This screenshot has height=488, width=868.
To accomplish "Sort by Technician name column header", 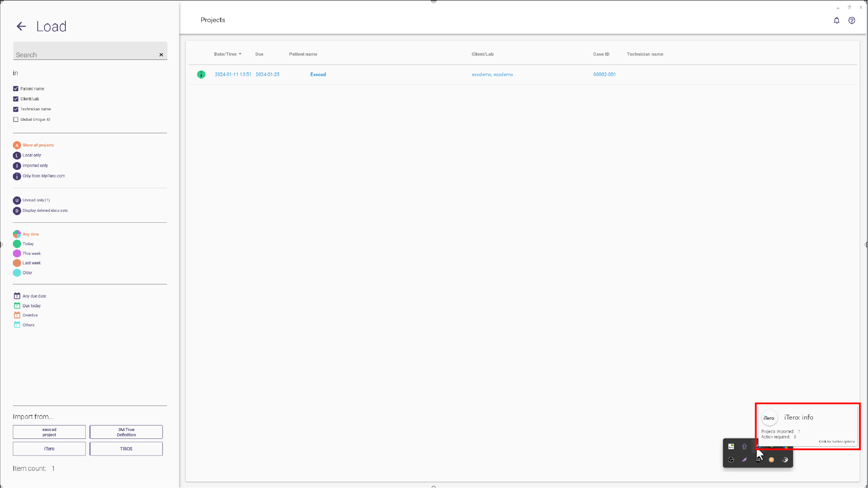I will click(x=645, y=54).
